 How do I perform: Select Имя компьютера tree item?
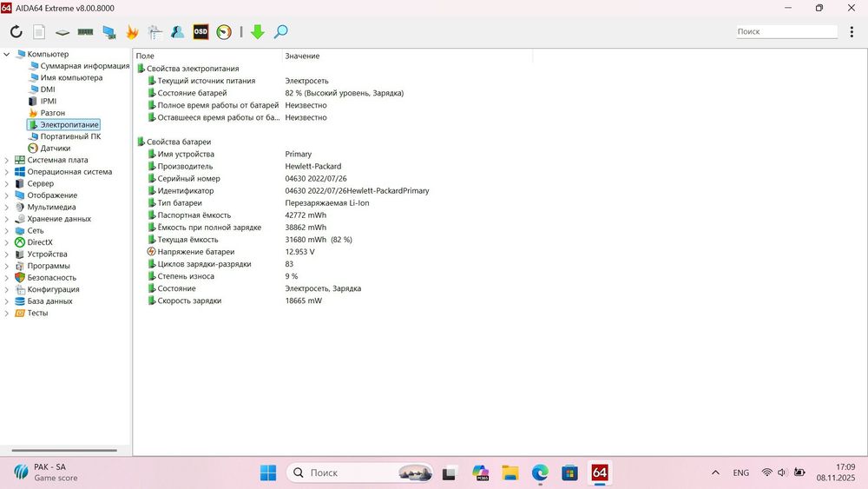pos(71,77)
